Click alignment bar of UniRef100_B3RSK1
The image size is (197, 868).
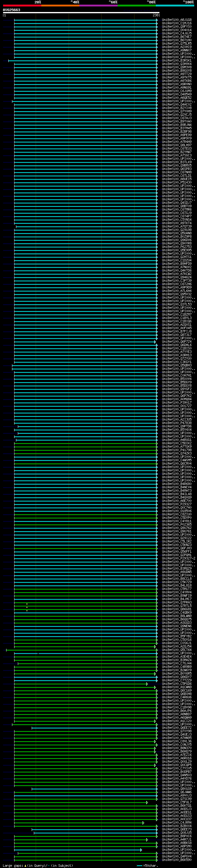(83, 61)
